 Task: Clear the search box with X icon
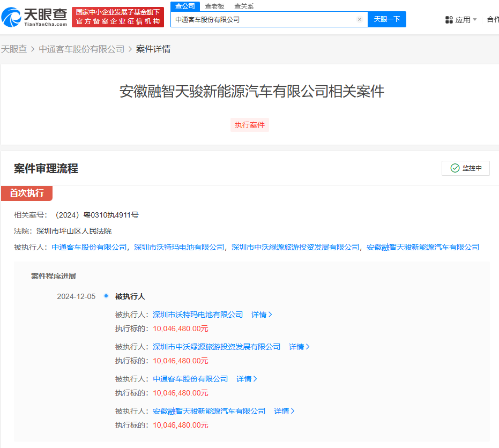tap(359, 19)
